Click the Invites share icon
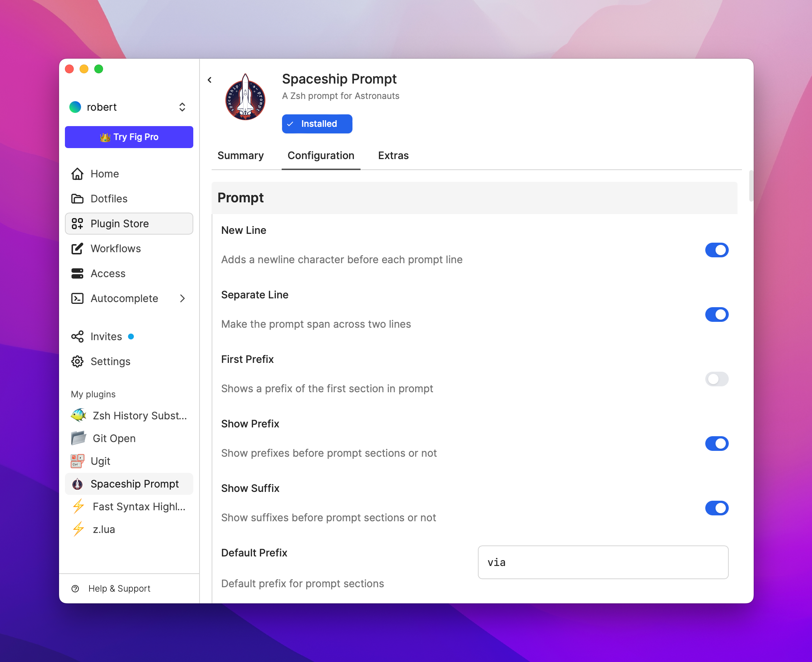Screen dimensions: 812x662 (77, 336)
